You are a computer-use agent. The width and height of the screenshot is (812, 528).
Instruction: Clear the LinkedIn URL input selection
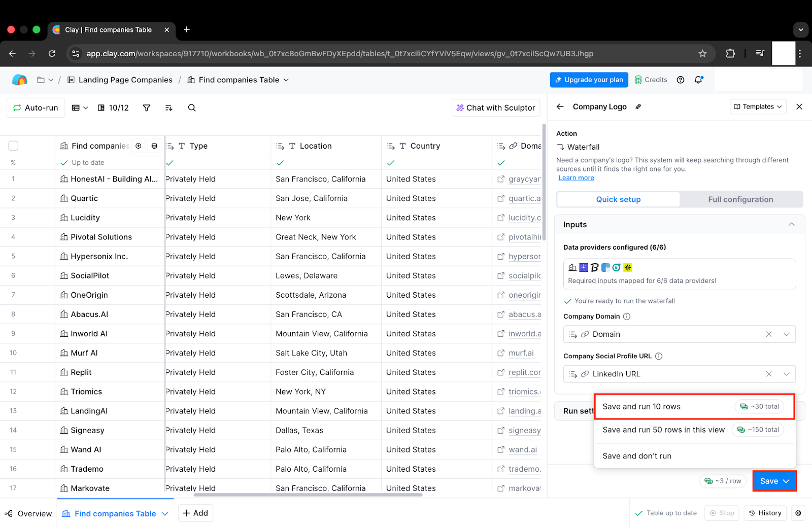click(x=769, y=374)
